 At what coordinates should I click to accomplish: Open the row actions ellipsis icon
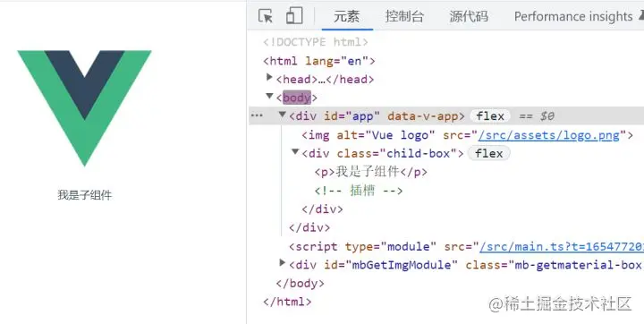257,115
